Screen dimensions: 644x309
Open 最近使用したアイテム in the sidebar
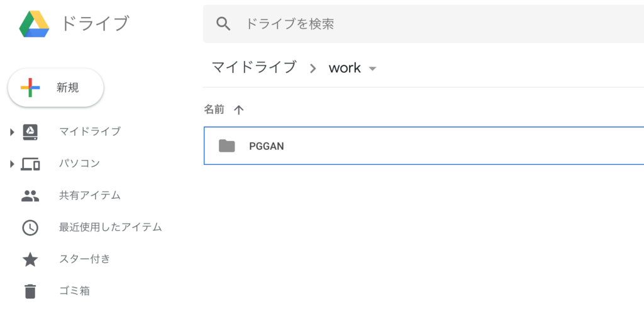coord(110,227)
